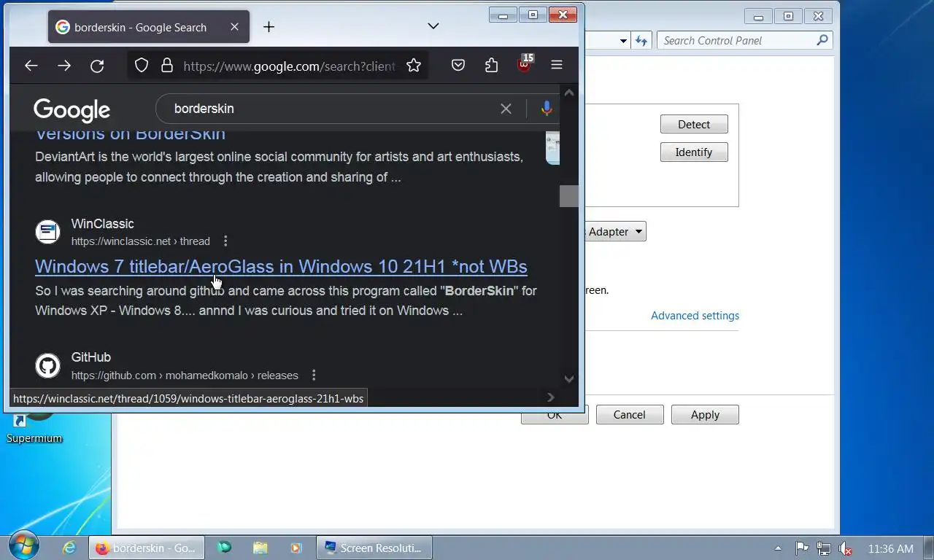This screenshot has width=934, height=560.
Task: Click Cancel in Screen Resolution window
Action: (630, 415)
